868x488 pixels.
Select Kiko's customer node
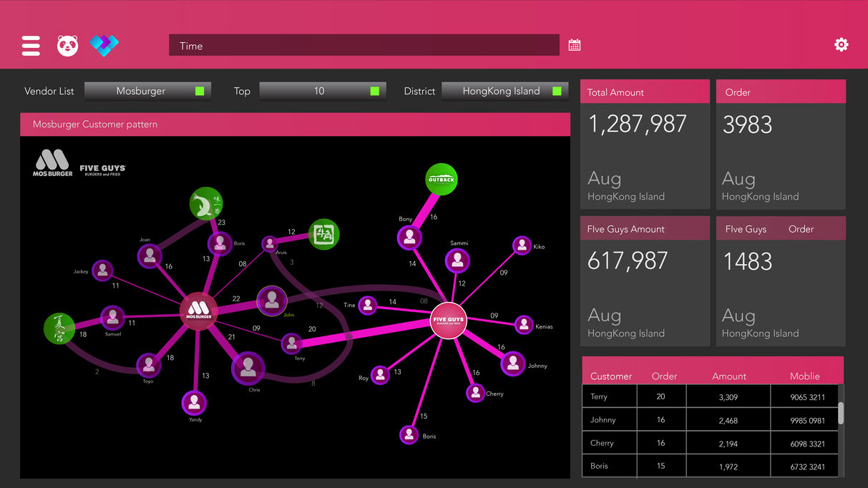click(522, 246)
